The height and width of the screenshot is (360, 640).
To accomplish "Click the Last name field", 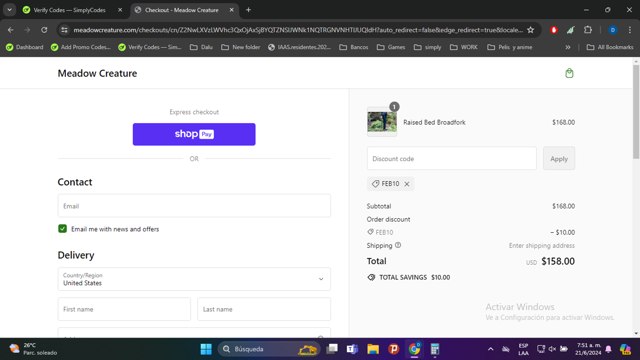I will pyautogui.click(x=264, y=309).
